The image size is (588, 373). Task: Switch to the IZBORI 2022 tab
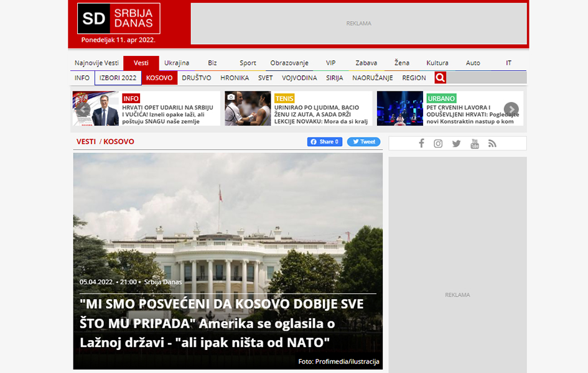[x=117, y=77]
